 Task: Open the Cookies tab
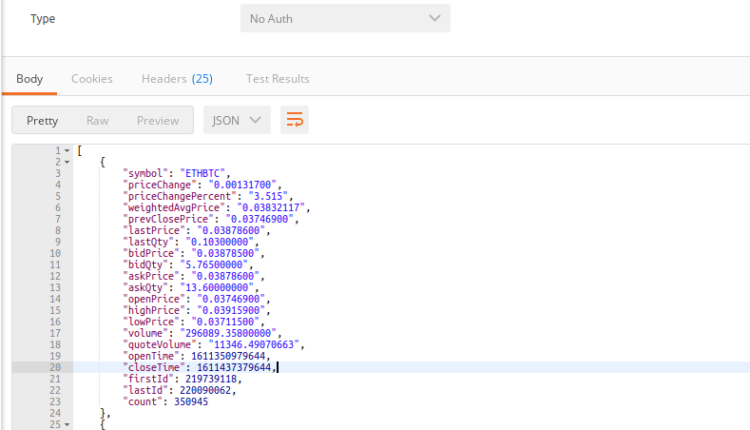point(92,78)
